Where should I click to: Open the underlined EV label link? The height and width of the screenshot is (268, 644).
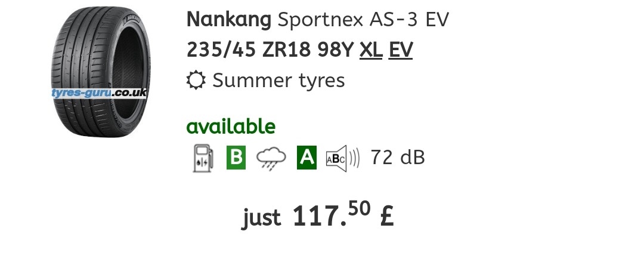point(401,50)
